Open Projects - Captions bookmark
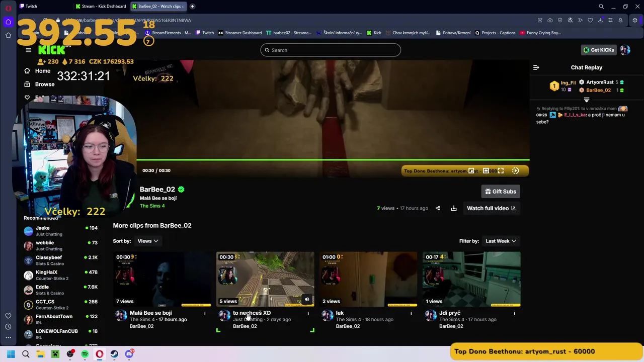Screen dimensions: 644x362 [x=495, y=33]
